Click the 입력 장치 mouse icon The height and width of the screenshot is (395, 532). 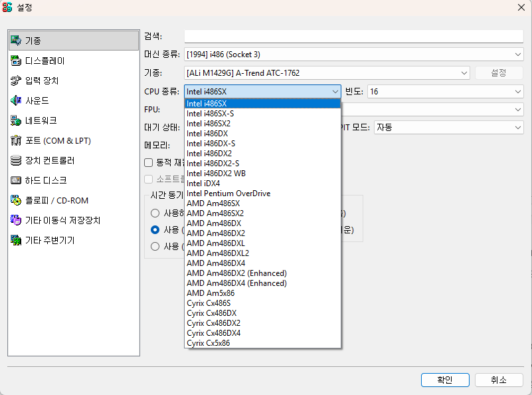(x=15, y=80)
